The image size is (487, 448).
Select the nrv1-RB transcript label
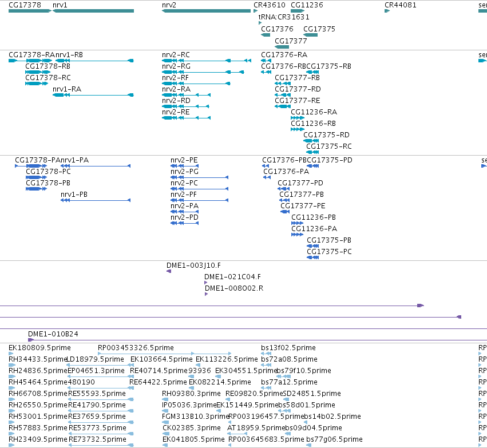click(x=69, y=55)
